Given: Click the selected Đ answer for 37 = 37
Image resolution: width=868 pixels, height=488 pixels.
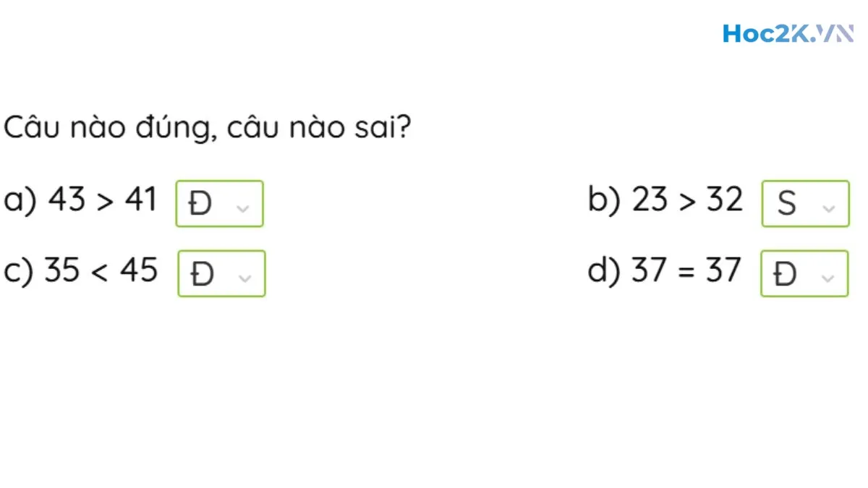Looking at the screenshot, I should click(x=785, y=275).
